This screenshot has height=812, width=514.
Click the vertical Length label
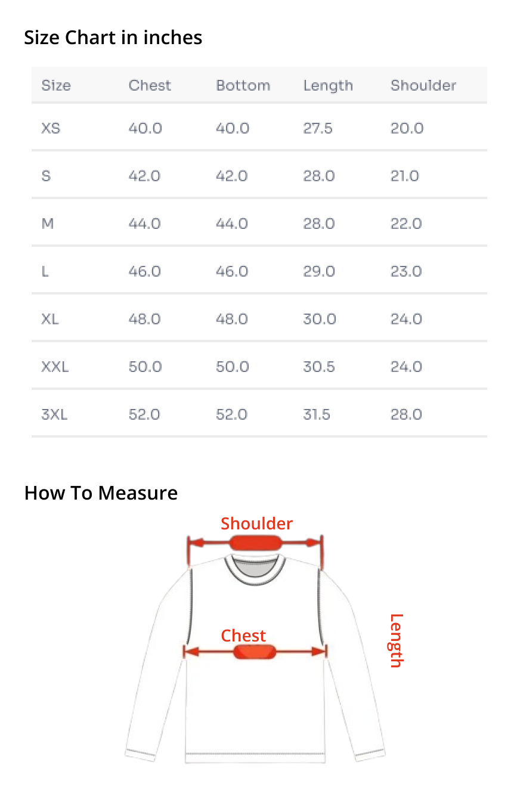click(x=397, y=640)
